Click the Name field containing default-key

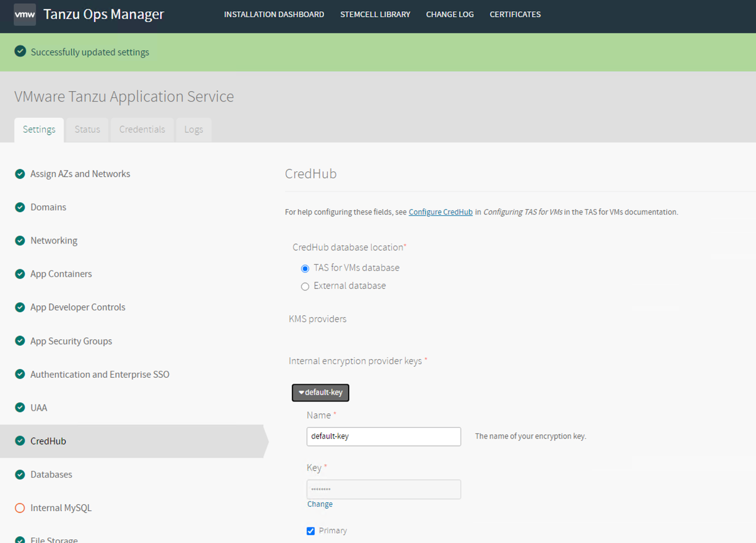click(384, 436)
